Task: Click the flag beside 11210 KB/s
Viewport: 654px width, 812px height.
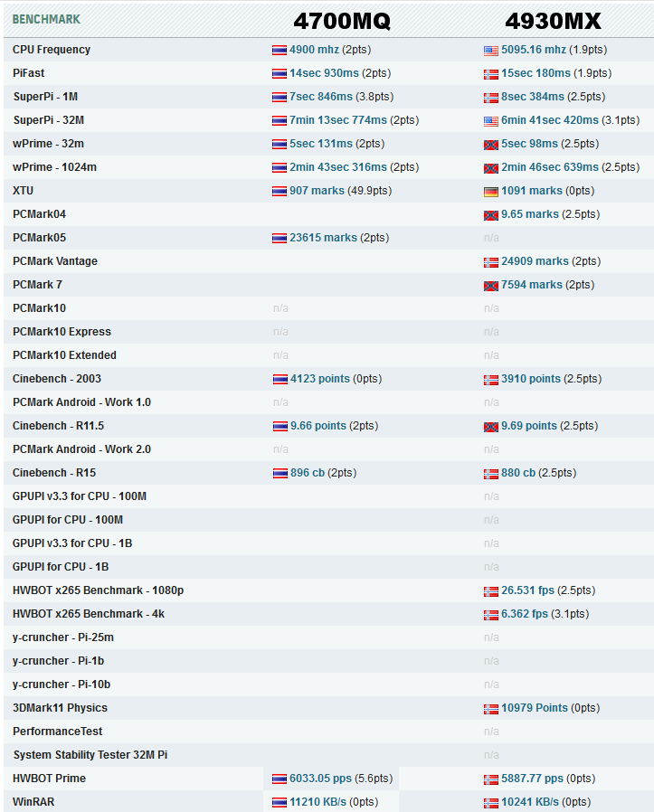Action: click(280, 803)
